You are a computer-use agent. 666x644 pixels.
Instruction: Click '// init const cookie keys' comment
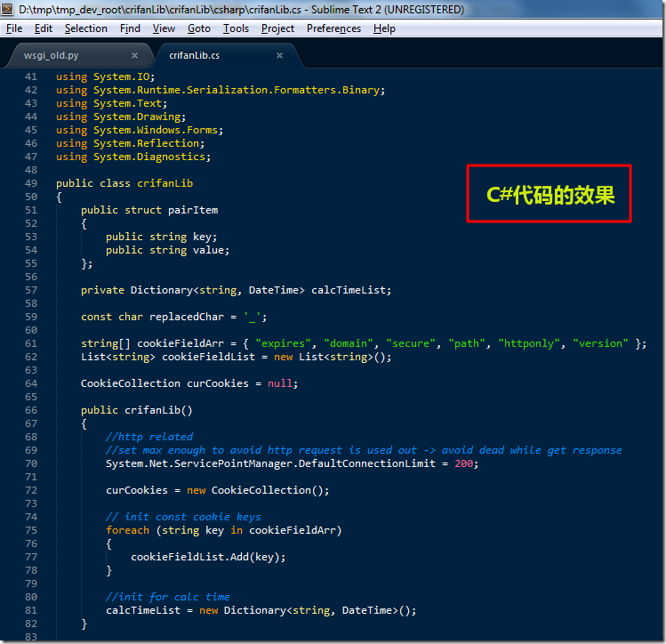pyautogui.click(x=183, y=517)
